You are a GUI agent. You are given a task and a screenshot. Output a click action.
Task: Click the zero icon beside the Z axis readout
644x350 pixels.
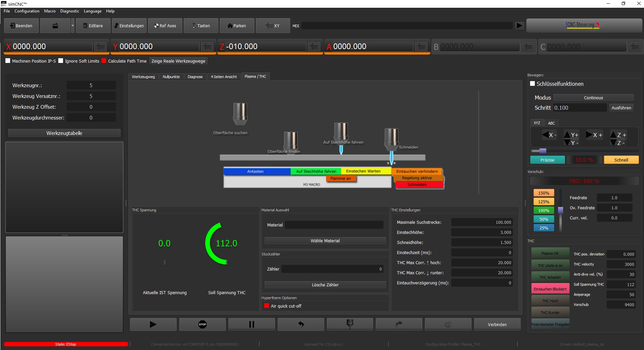pyautogui.click(x=313, y=46)
